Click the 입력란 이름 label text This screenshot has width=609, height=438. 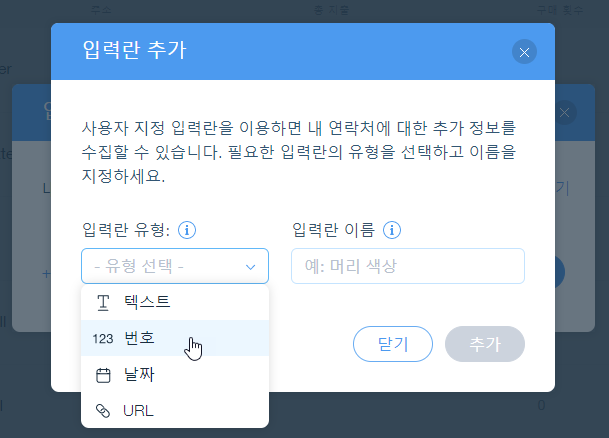333,231
